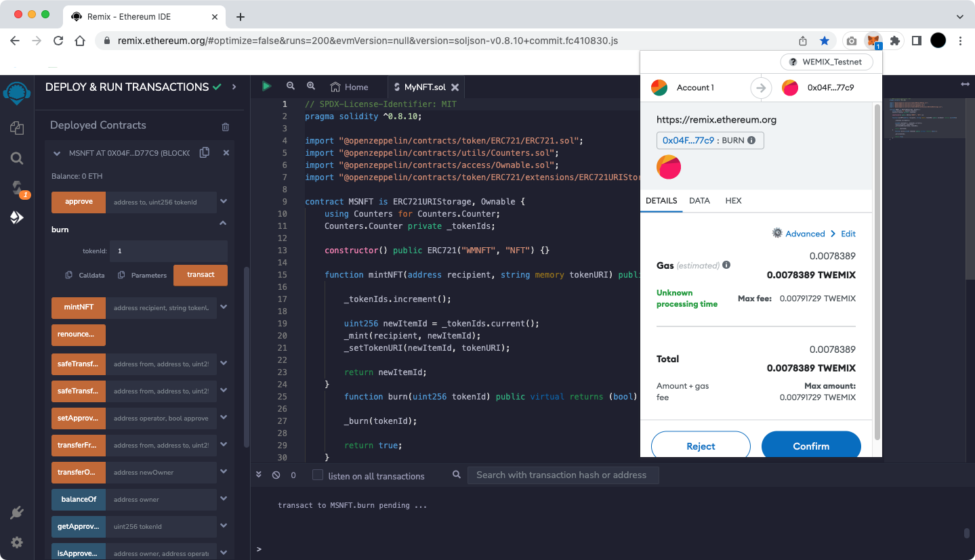Image resolution: width=975 pixels, height=560 pixels.
Task: Zoom out the editor font
Action: coord(291,86)
